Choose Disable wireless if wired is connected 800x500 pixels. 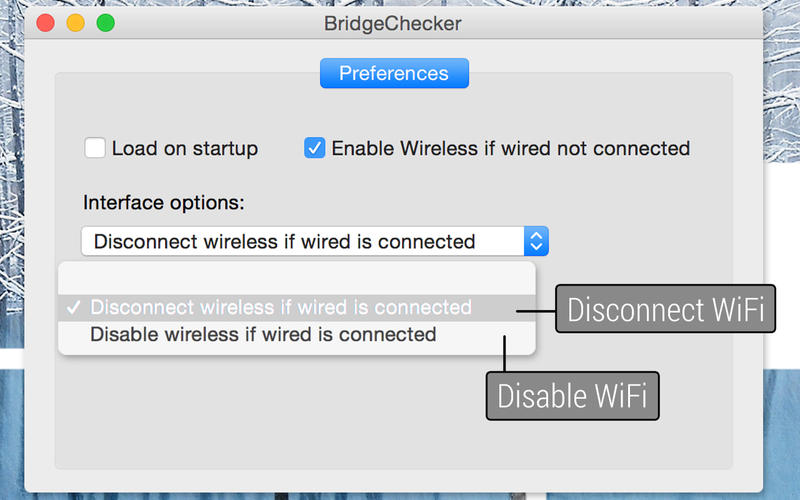click(263, 334)
